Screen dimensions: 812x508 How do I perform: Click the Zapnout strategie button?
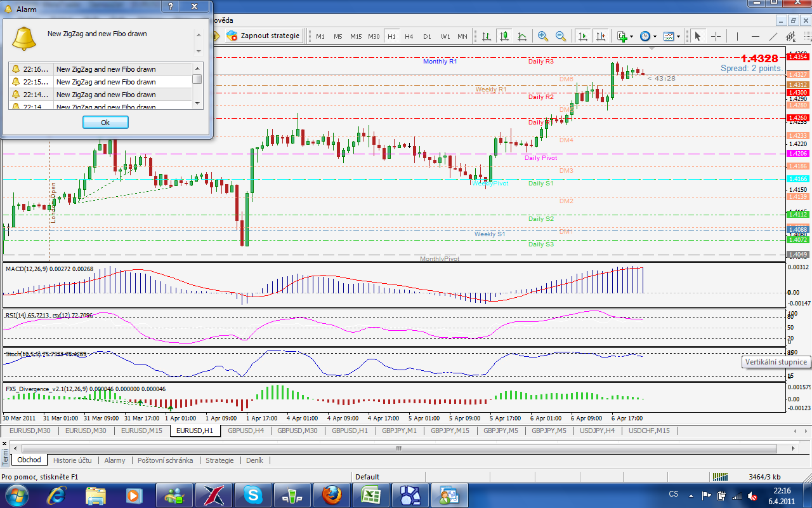(x=263, y=36)
